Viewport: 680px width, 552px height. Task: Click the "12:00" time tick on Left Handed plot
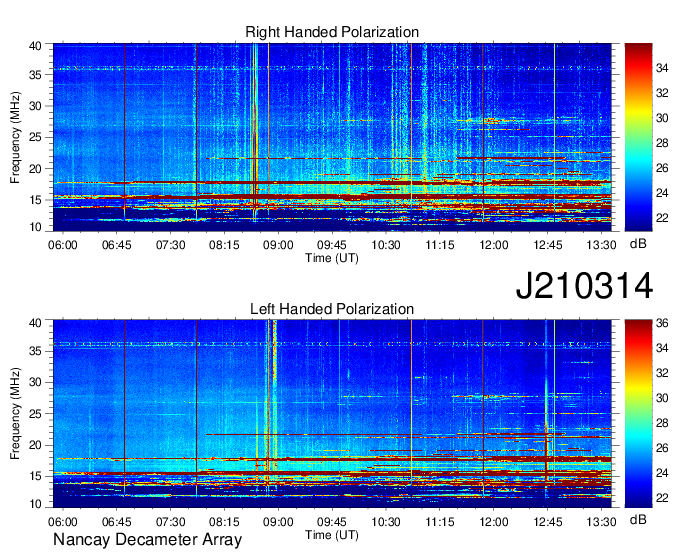pyautogui.click(x=494, y=522)
